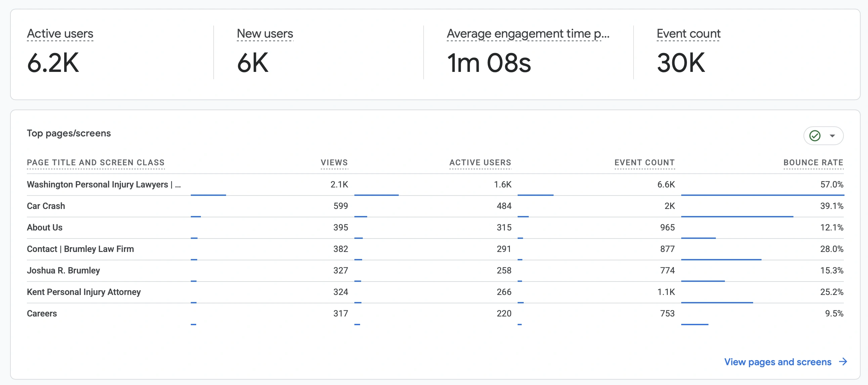Click the 1m 08s engagement time value
This screenshot has width=868, height=385.
pyautogui.click(x=489, y=63)
